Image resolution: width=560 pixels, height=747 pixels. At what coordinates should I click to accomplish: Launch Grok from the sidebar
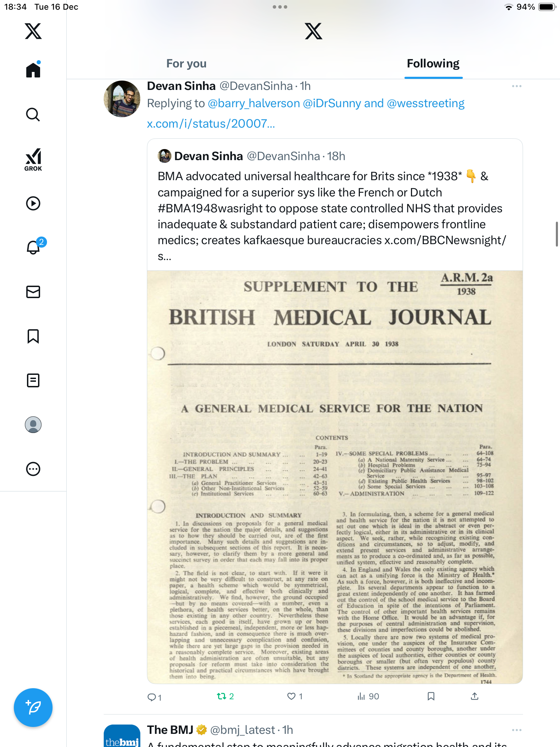(x=33, y=159)
